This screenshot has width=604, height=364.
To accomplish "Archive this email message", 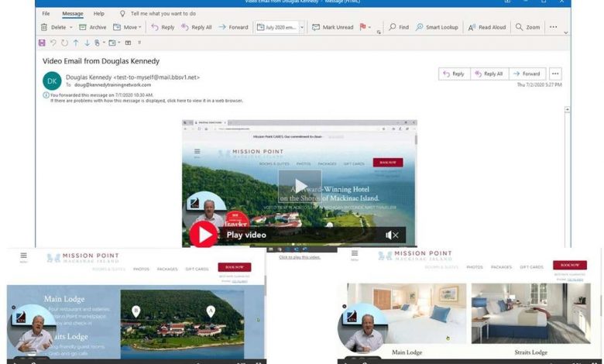I will tap(92, 27).
